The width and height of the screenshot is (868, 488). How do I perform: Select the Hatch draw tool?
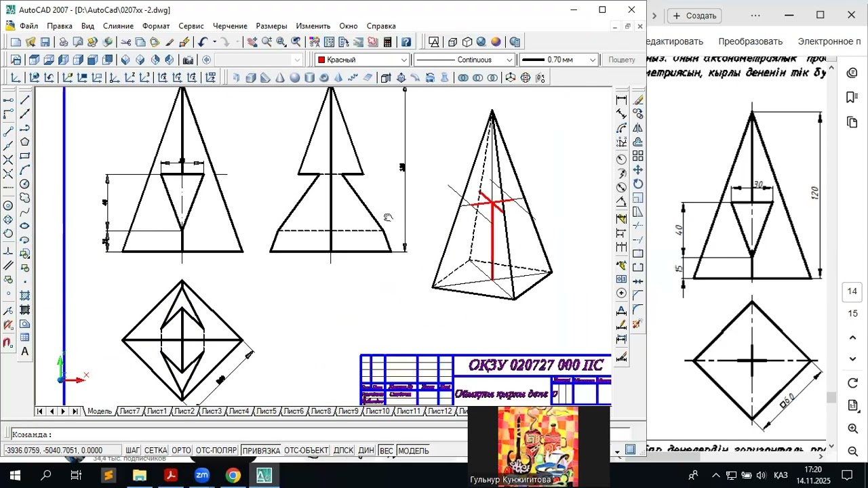[x=25, y=296]
